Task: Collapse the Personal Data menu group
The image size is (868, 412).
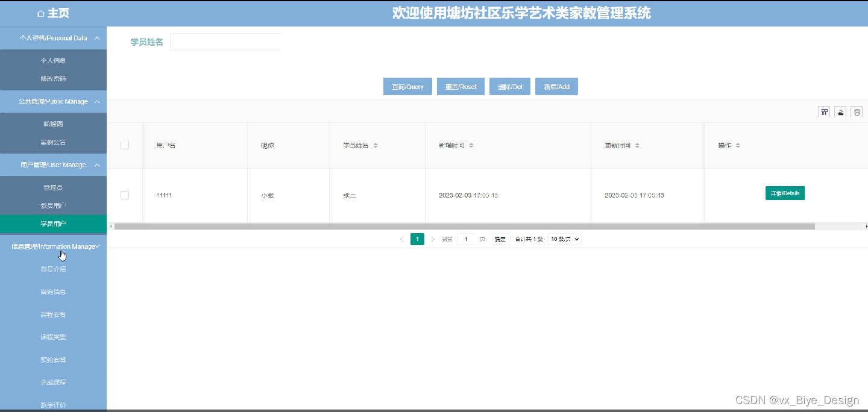Action: coord(53,38)
